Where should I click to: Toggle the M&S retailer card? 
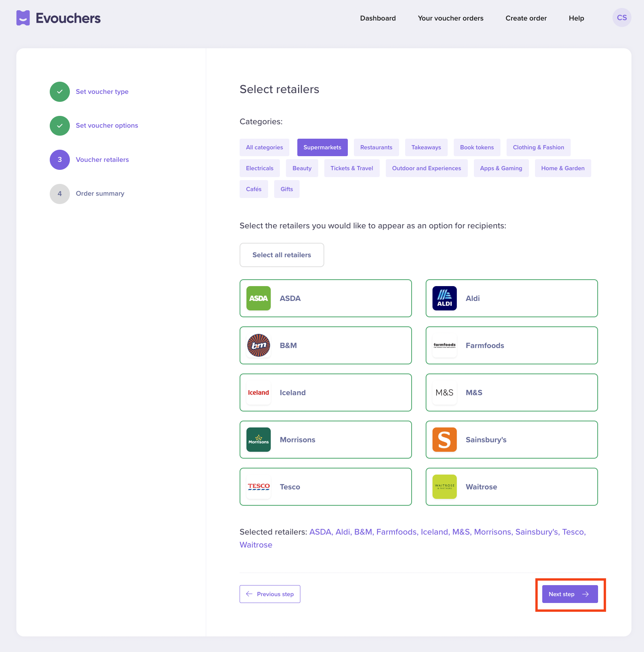512,392
